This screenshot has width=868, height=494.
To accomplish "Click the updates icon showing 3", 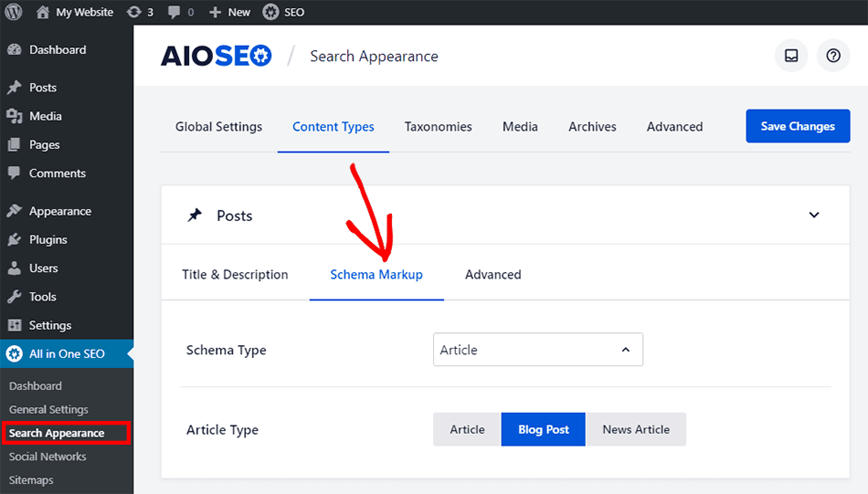I will tap(140, 12).
